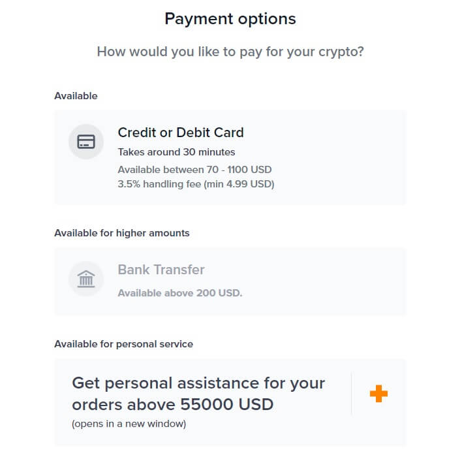
Task: Click the "(opens in a new window)" note
Action: click(x=129, y=424)
